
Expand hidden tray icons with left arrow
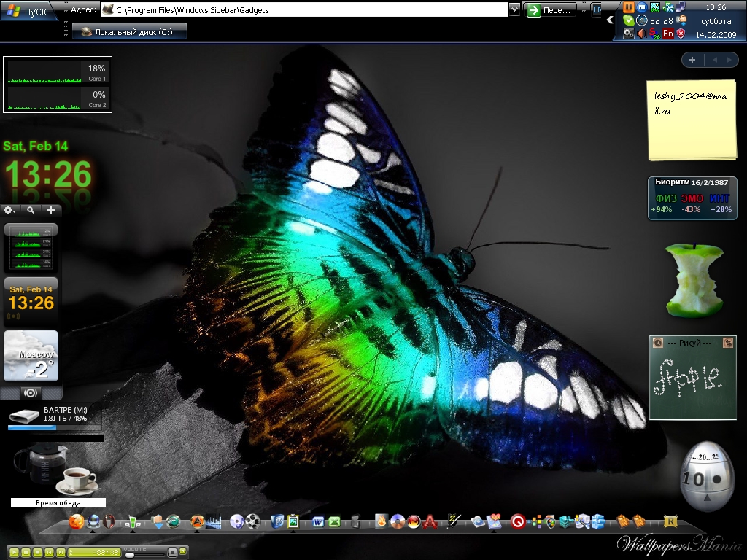click(611, 20)
